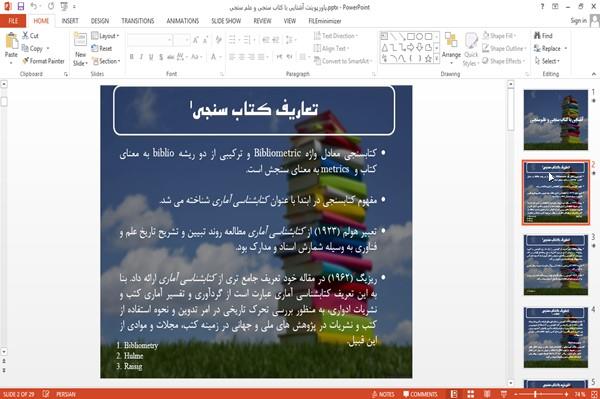
Task: Open the Section dropdown
Action: pos(106,61)
